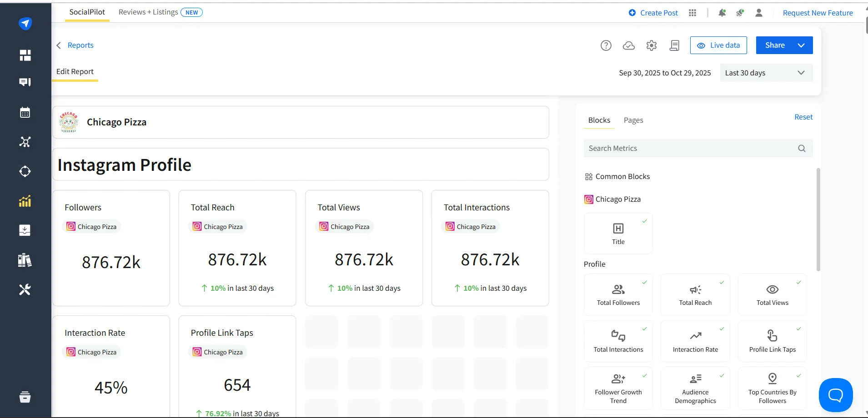Expand the Share button options chevron
Screen dimensions: 868x418
(801, 45)
